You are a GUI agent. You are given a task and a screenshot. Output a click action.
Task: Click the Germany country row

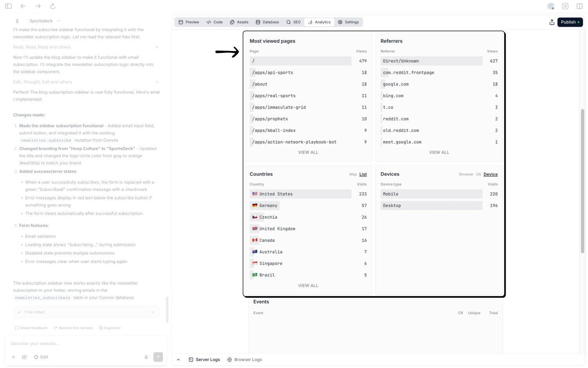308,206
